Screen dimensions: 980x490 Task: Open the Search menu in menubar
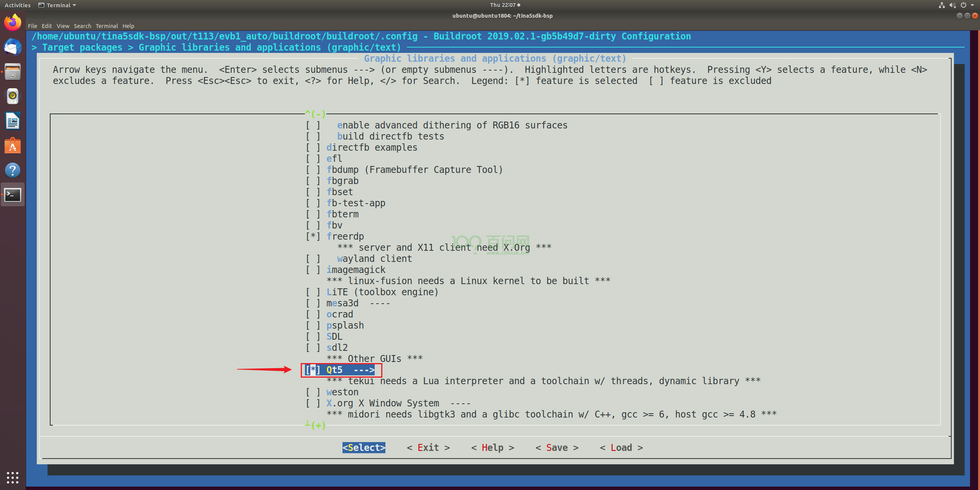(x=82, y=26)
